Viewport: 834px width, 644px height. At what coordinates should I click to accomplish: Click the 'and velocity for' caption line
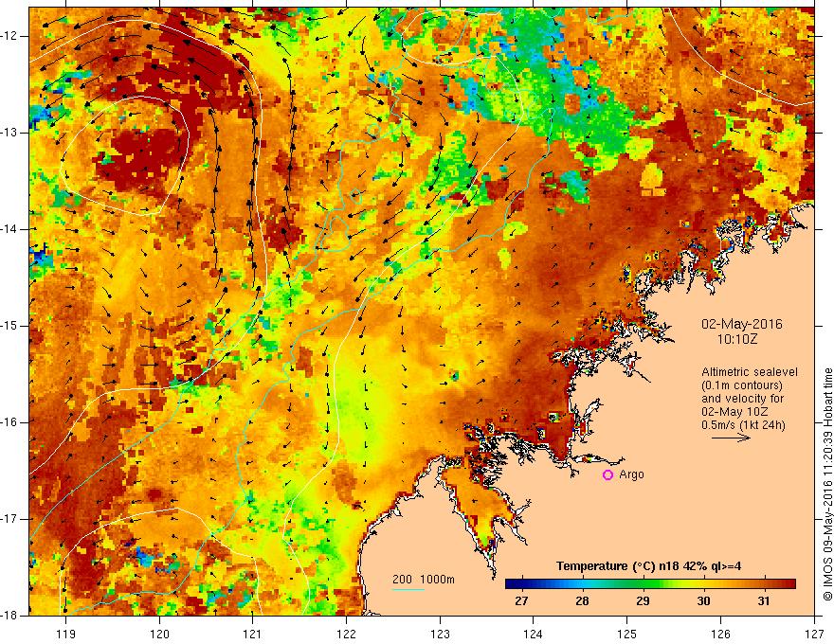(742, 399)
